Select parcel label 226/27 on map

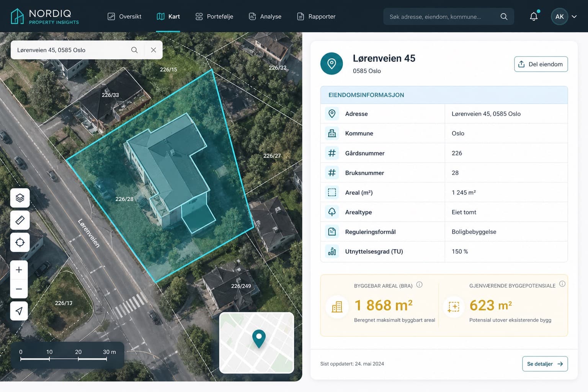272,156
